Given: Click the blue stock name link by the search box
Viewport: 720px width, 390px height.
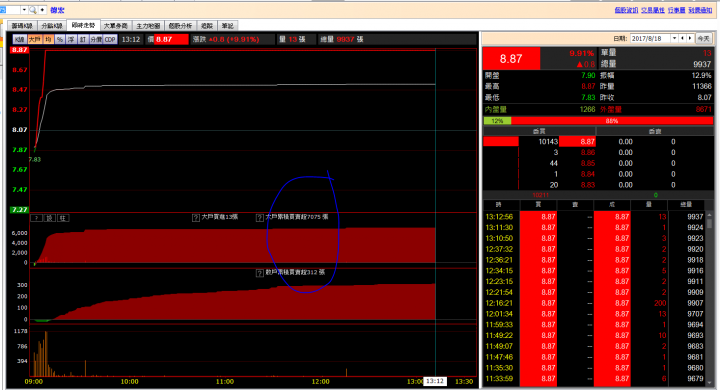Looking at the screenshot, I should [57, 10].
